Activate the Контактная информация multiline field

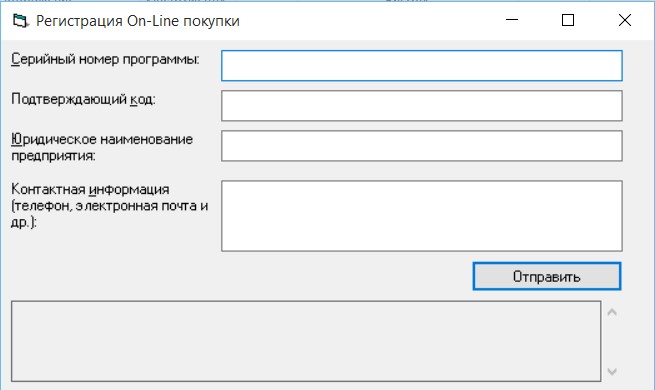[x=421, y=216]
